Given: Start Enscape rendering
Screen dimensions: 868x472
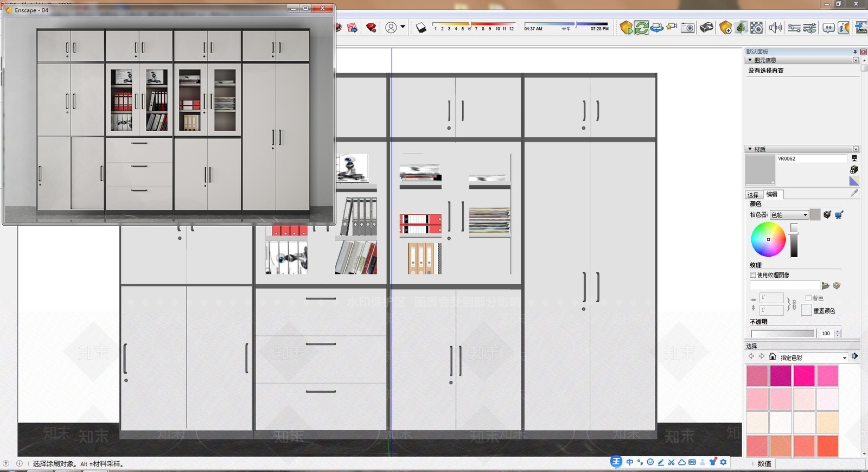Looking at the screenshot, I should 626,27.
